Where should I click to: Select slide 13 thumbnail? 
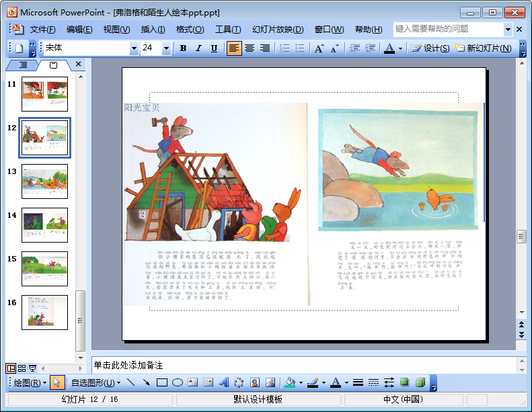click(45, 181)
